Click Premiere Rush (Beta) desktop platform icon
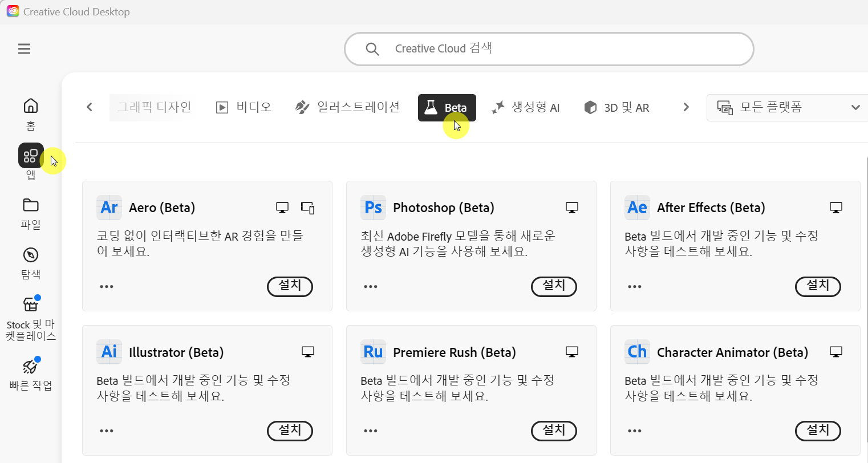Image resolution: width=868 pixels, height=463 pixels. click(x=572, y=352)
